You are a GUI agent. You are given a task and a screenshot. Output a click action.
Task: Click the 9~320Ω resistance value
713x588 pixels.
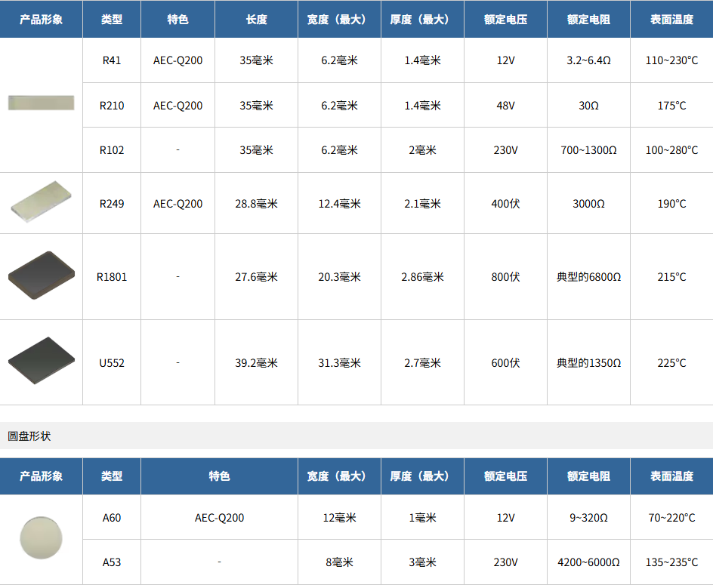[x=589, y=518]
